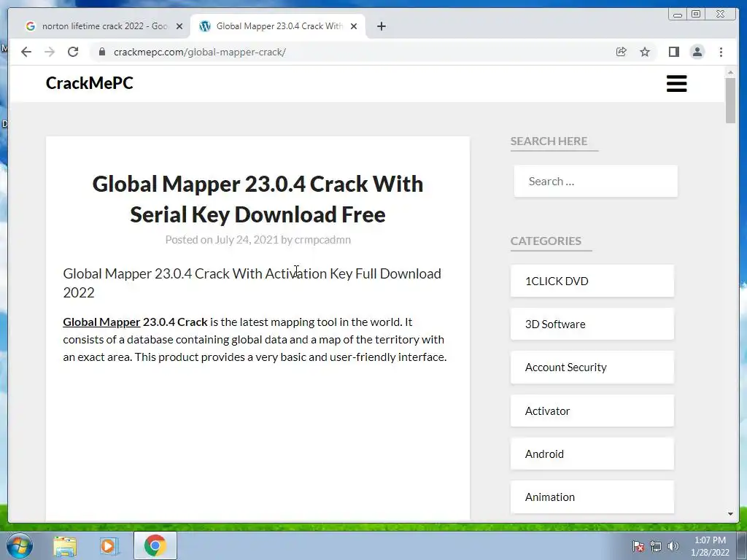Restore down the Chrome window
This screenshot has width=747, height=560.
[x=696, y=15]
